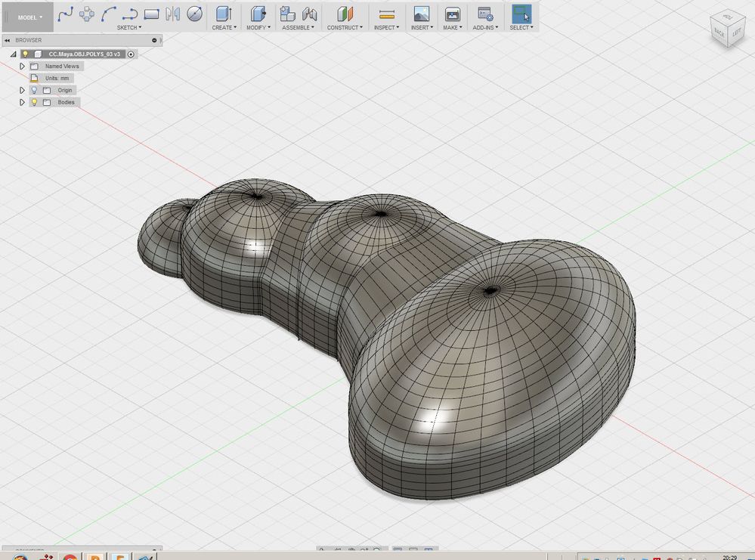This screenshot has width=755, height=560.
Task: Collapse the BROWSER panel with arrows
Action: point(8,41)
